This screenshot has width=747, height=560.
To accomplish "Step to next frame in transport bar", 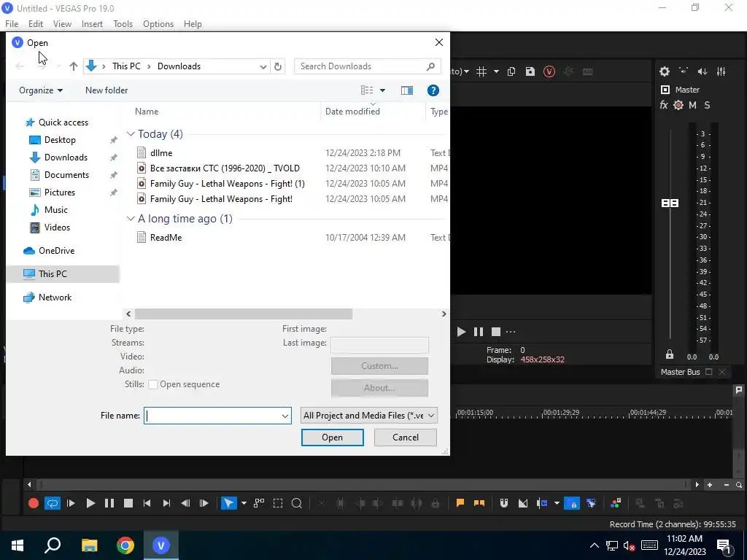I will pyautogui.click(x=204, y=503).
